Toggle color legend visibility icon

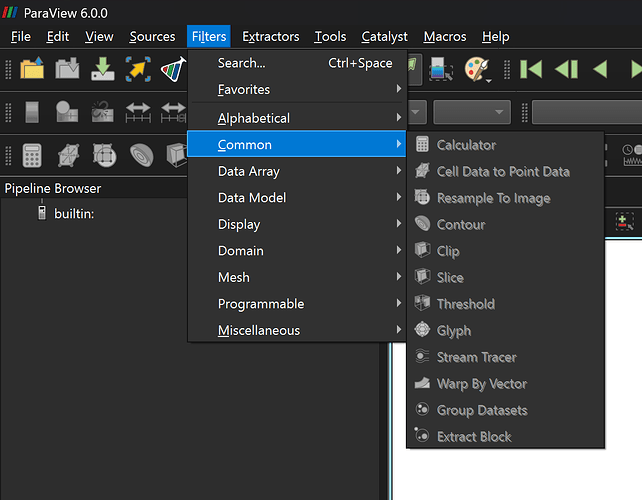tap(32, 112)
